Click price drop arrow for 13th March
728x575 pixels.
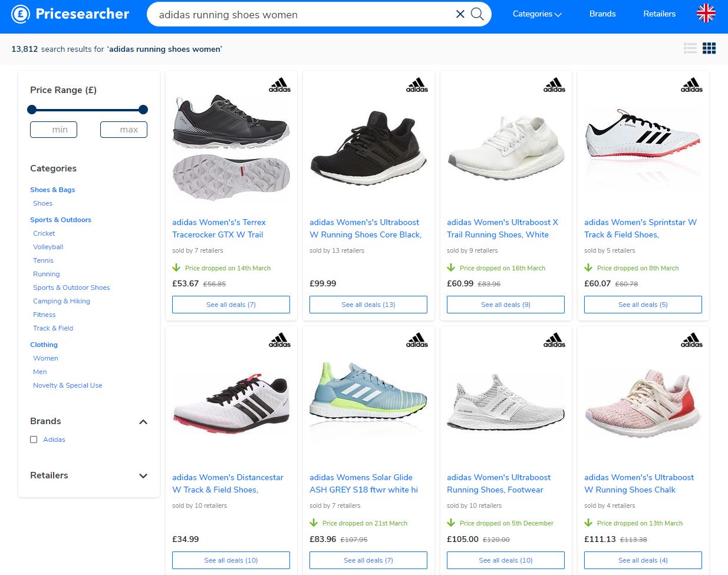(588, 523)
